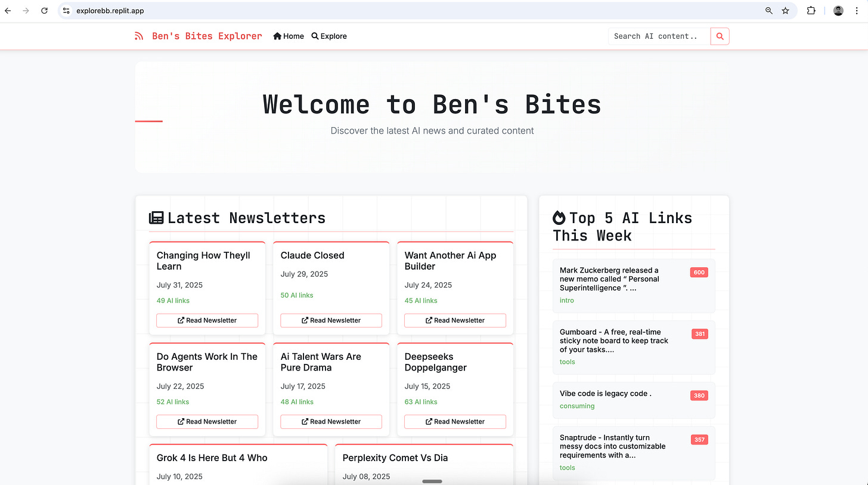Read Newsletter for Want Another Ai App Builder
This screenshot has width=868, height=485.
pos(455,320)
